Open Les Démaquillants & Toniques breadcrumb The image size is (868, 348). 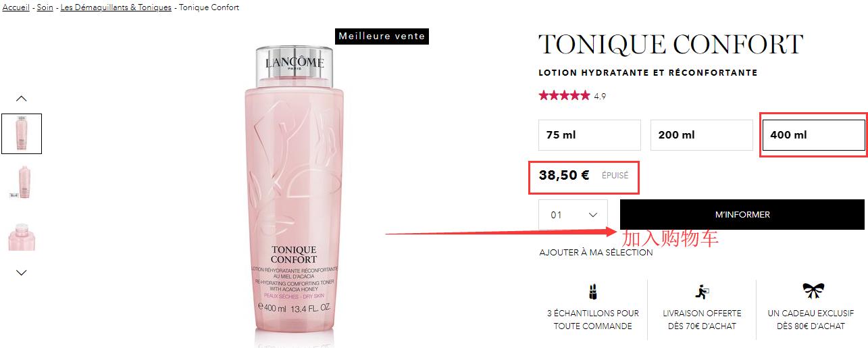tap(116, 7)
